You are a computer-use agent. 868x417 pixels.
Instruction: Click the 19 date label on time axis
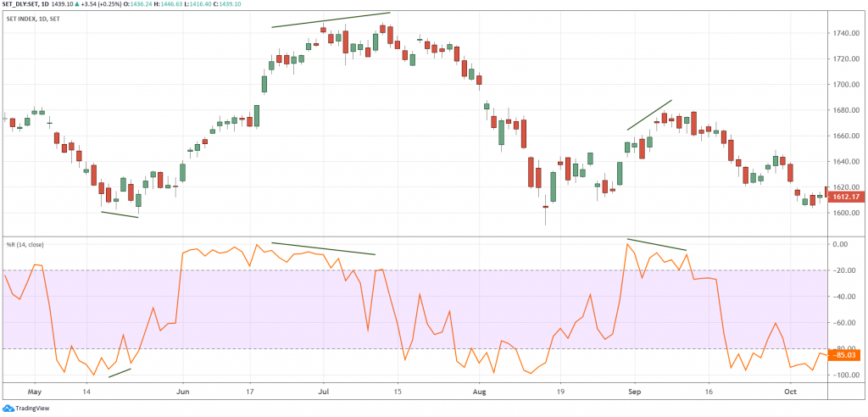(560, 391)
